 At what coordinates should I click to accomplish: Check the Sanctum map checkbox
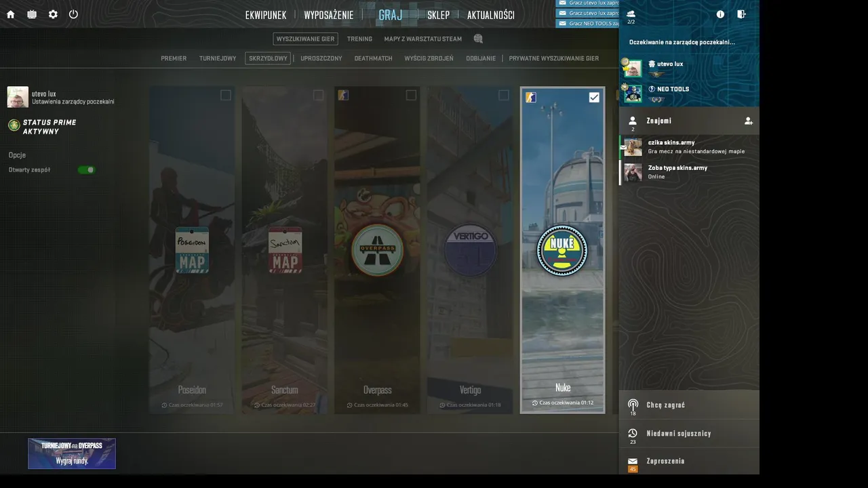tap(318, 96)
